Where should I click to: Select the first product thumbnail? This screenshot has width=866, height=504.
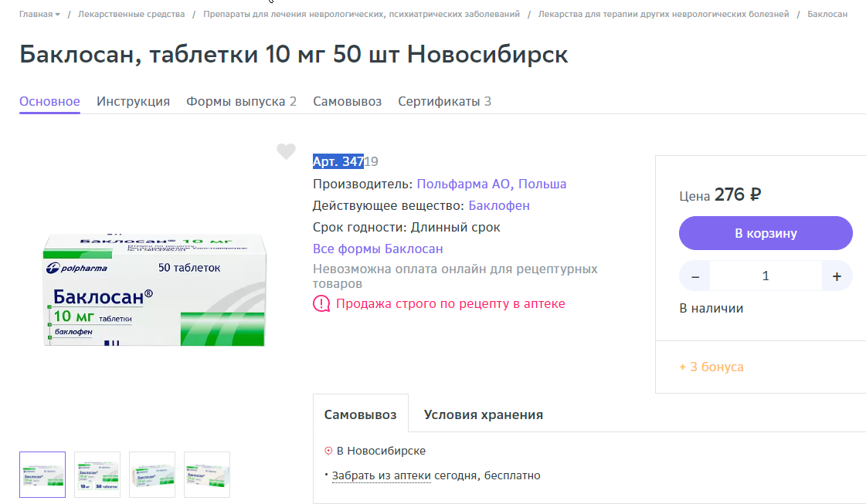42,475
